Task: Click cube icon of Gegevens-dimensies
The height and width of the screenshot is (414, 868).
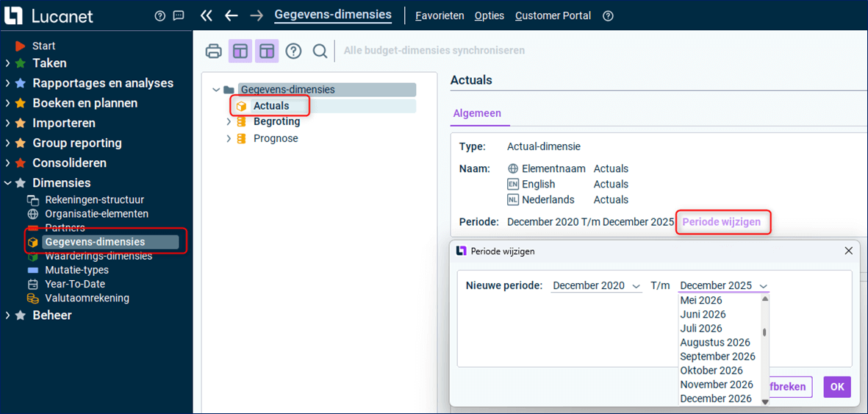Action: click(x=33, y=242)
